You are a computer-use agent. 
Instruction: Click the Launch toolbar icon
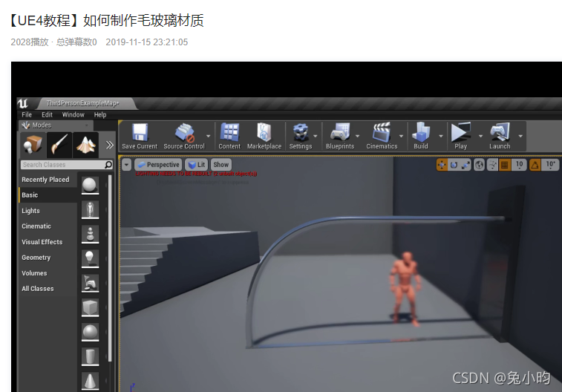(x=500, y=136)
